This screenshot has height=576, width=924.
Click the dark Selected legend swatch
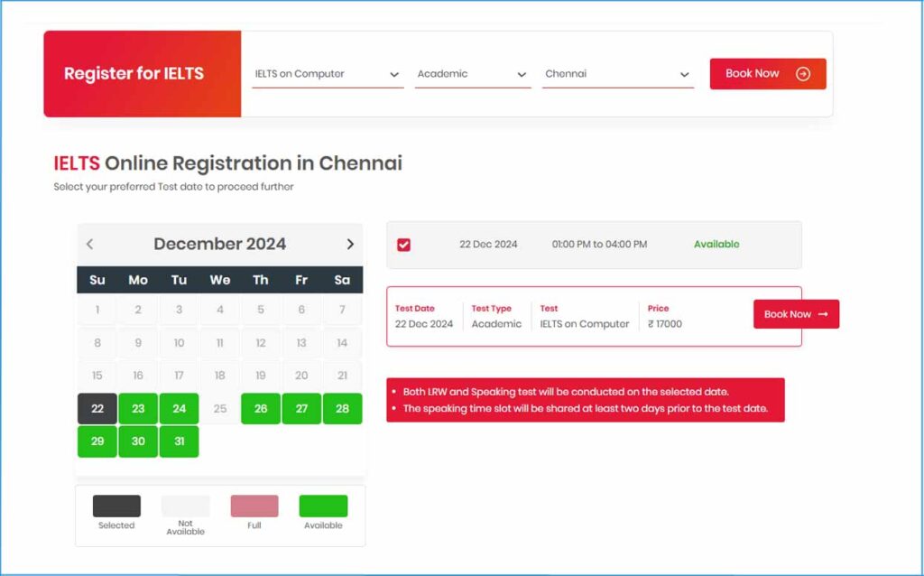116,506
